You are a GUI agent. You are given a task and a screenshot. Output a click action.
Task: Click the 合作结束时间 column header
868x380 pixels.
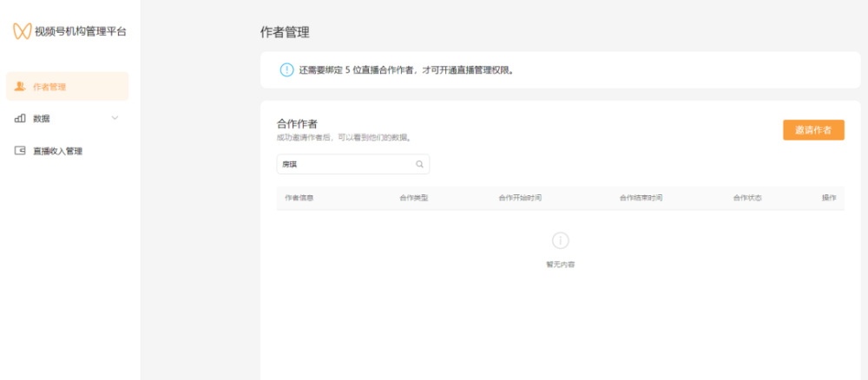click(x=641, y=198)
